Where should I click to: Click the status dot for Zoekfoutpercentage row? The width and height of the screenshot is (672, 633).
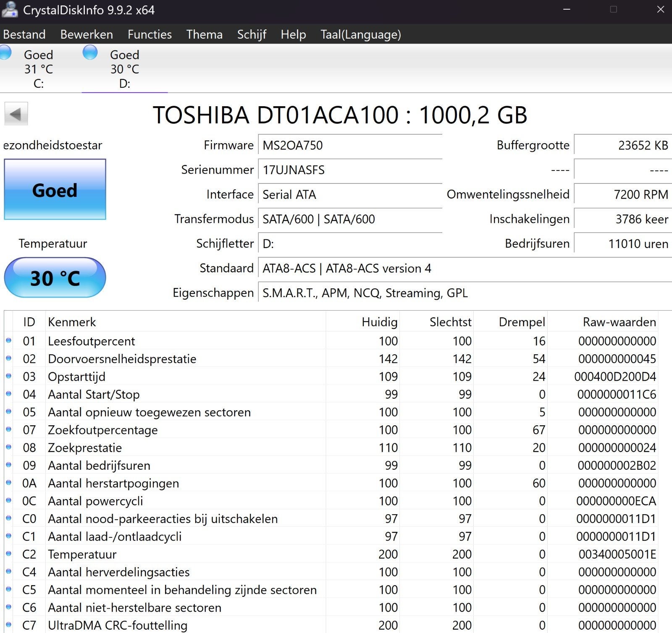pos(8,429)
